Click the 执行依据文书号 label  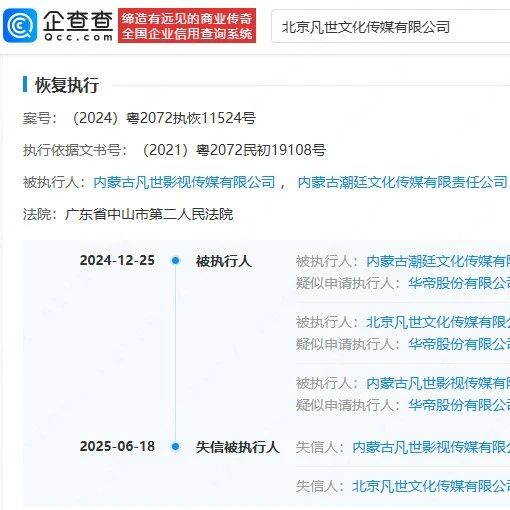pos(75,150)
